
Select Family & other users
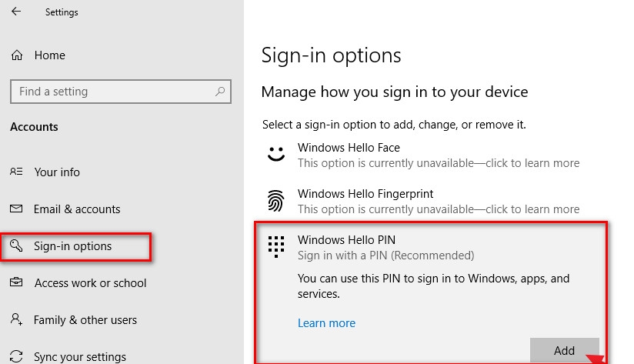coord(85,320)
